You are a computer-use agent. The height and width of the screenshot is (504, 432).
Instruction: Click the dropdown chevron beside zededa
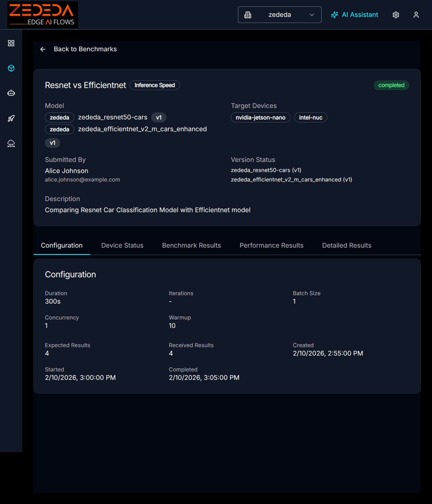click(x=312, y=15)
